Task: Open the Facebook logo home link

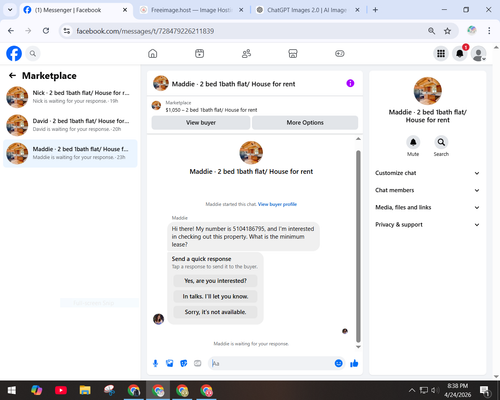Action: pos(14,53)
